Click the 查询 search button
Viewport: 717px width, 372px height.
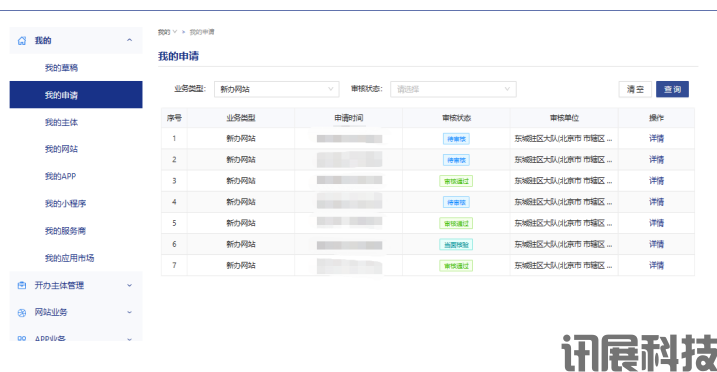pos(672,89)
